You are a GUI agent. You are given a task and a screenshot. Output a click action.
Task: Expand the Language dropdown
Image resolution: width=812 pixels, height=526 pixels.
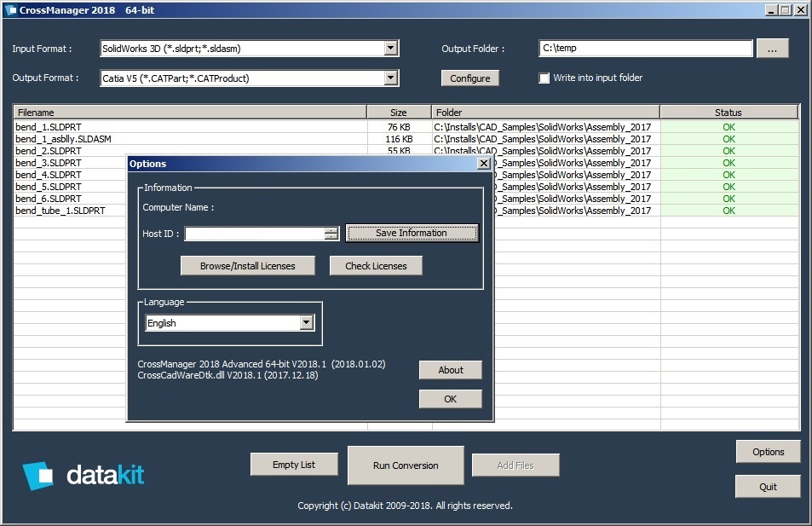tap(307, 323)
